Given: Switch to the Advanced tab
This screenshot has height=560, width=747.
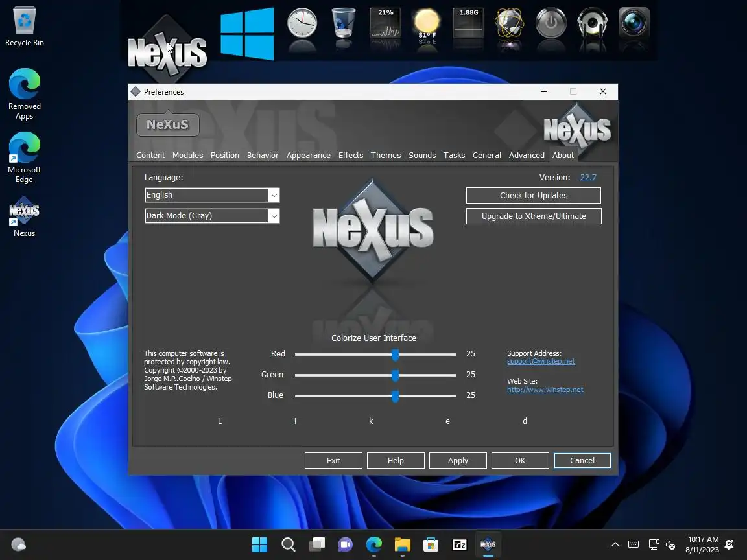Looking at the screenshot, I should point(527,156).
